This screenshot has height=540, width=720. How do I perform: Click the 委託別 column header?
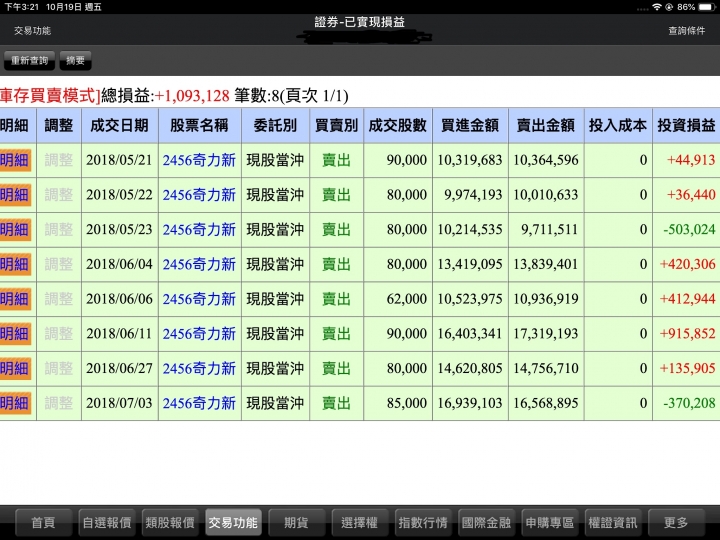click(x=276, y=125)
